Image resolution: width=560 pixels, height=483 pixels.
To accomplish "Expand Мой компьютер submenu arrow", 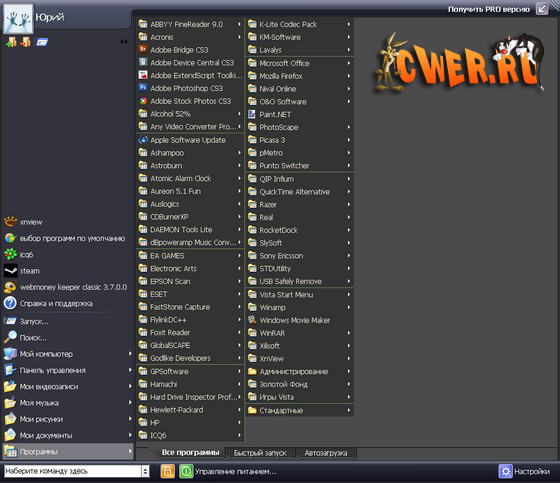I will click(130, 354).
